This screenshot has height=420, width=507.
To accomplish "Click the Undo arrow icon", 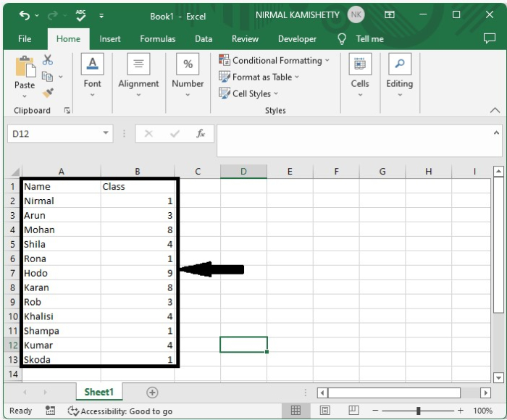I will (x=25, y=15).
